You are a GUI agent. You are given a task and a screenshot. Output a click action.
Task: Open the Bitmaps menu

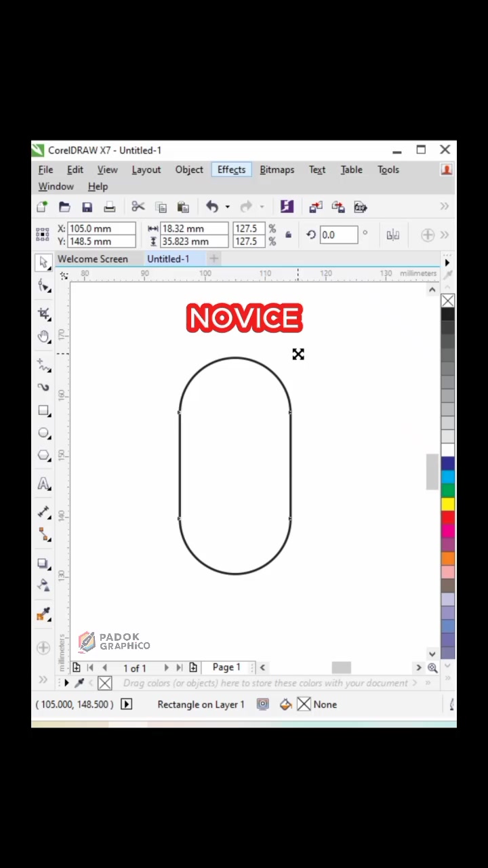[x=277, y=170]
